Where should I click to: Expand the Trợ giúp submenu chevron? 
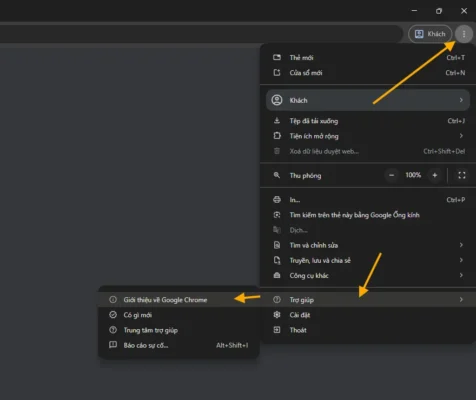(x=461, y=300)
